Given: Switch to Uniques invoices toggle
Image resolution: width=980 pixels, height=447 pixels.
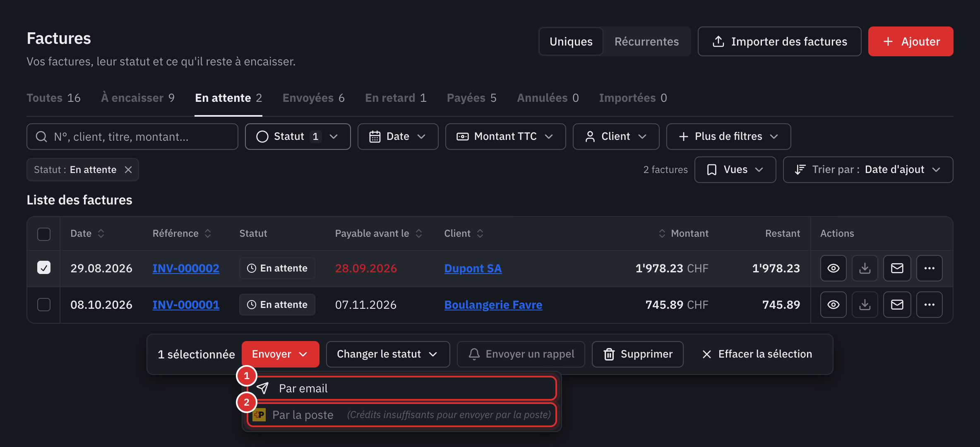Looking at the screenshot, I should 571,41.
